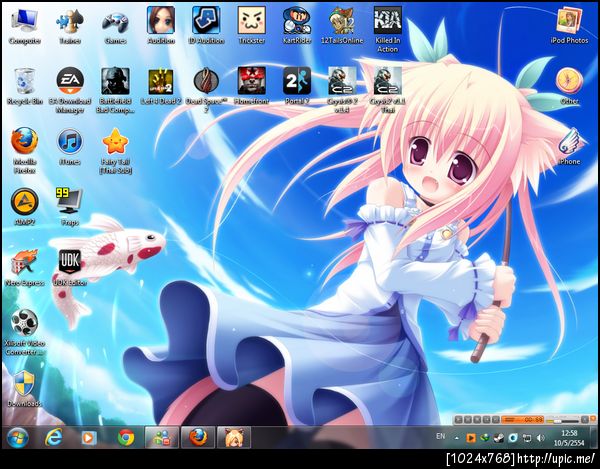600x469 pixels.
Task: Select the KartRider desktop icon
Action: (x=297, y=26)
